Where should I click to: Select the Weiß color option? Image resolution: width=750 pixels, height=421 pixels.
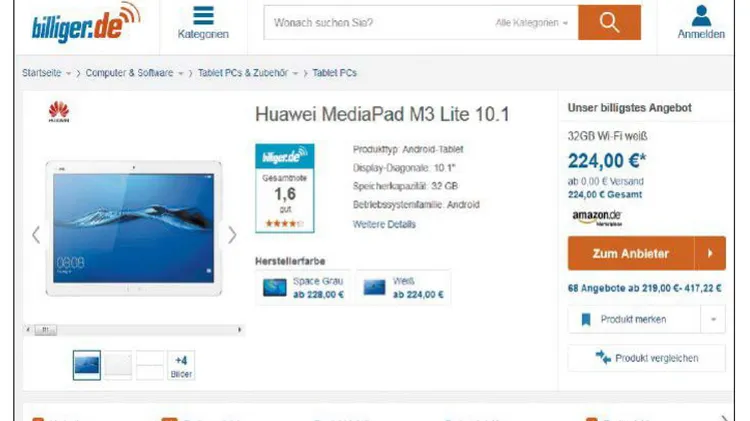(x=403, y=288)
